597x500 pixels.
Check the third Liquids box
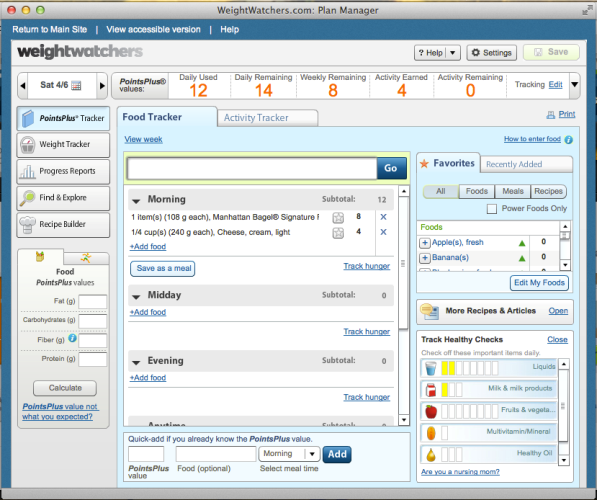click(x=459, y=368)
